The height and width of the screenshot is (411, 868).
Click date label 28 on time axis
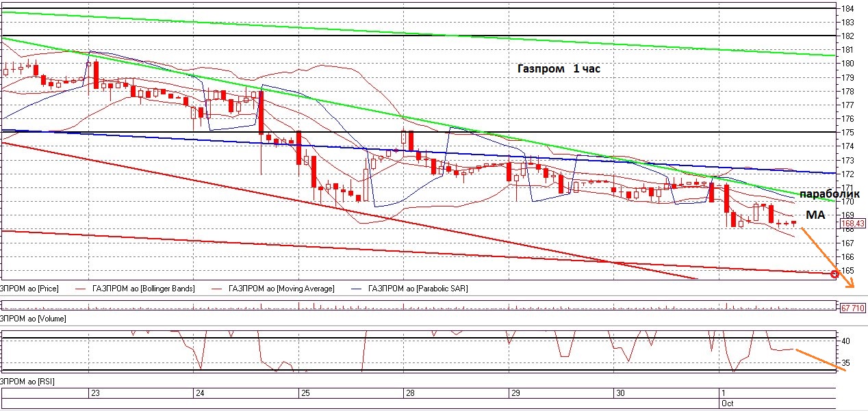(x=410, y=393)
